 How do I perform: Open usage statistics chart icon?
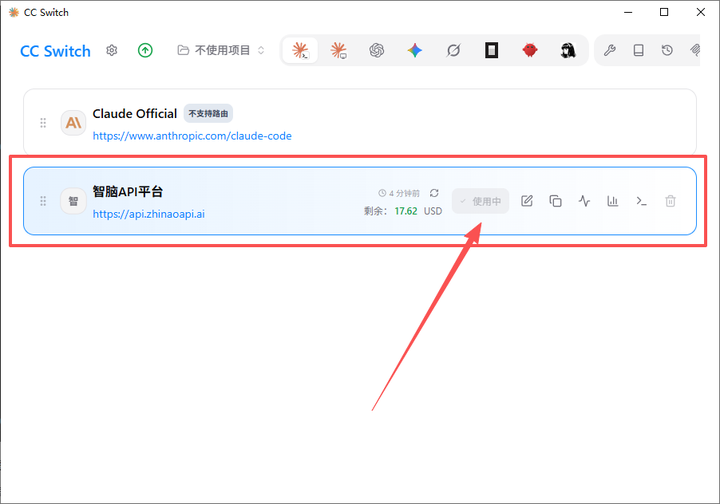click(613, 201)
